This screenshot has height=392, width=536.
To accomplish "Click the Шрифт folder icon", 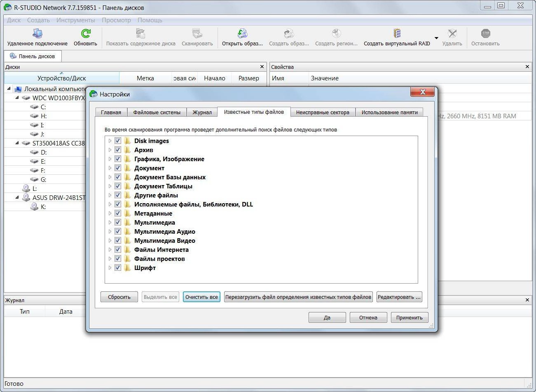I will coord(127,268).
